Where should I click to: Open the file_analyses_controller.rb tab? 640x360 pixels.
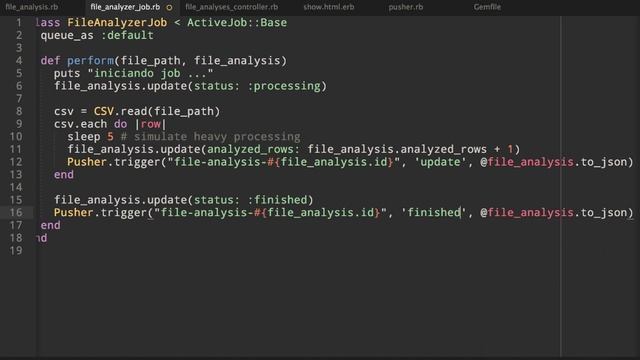tap(231, 7)
